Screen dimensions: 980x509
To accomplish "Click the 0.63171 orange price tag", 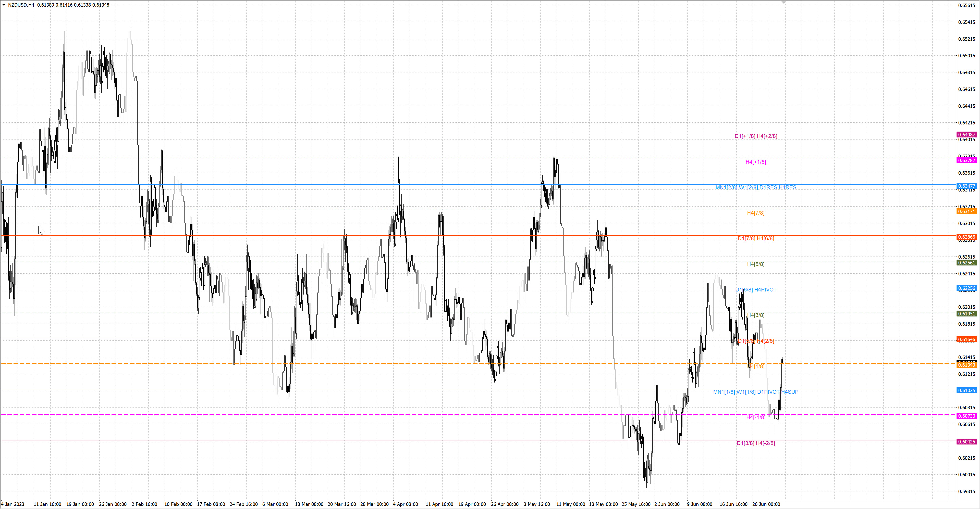I will point(967,211).
